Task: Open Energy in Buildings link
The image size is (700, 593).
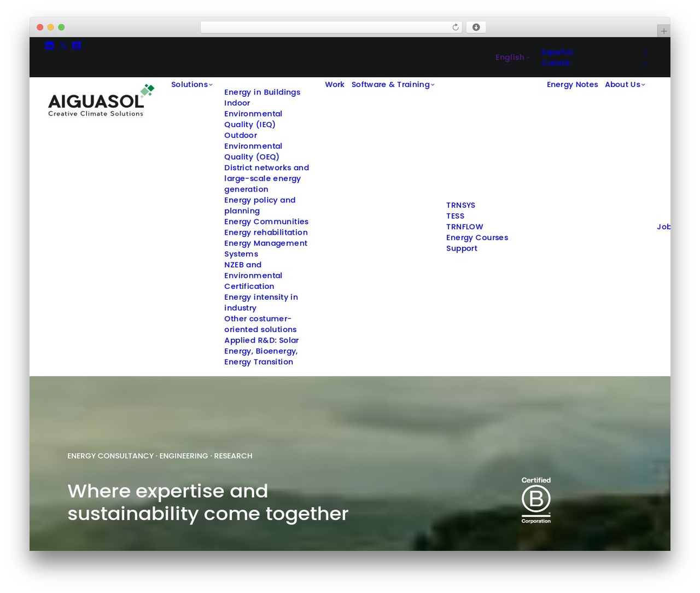Action: 262,92
